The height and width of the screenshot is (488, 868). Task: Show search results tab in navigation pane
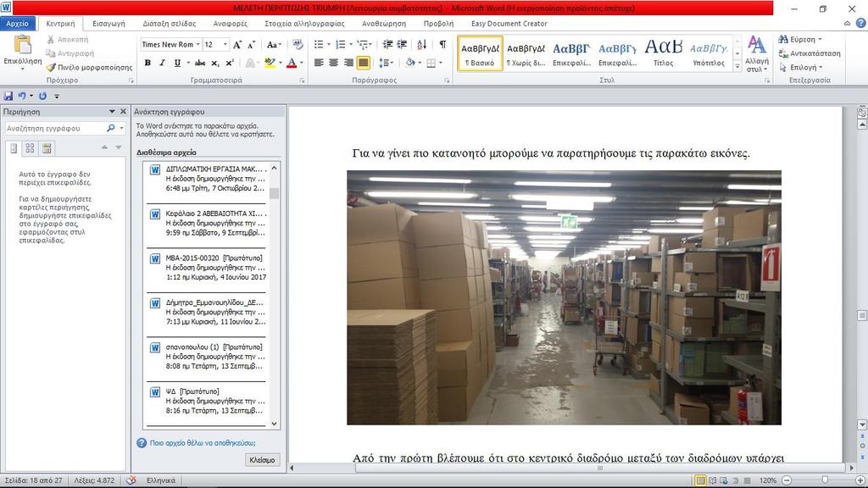tap(47, 147)
